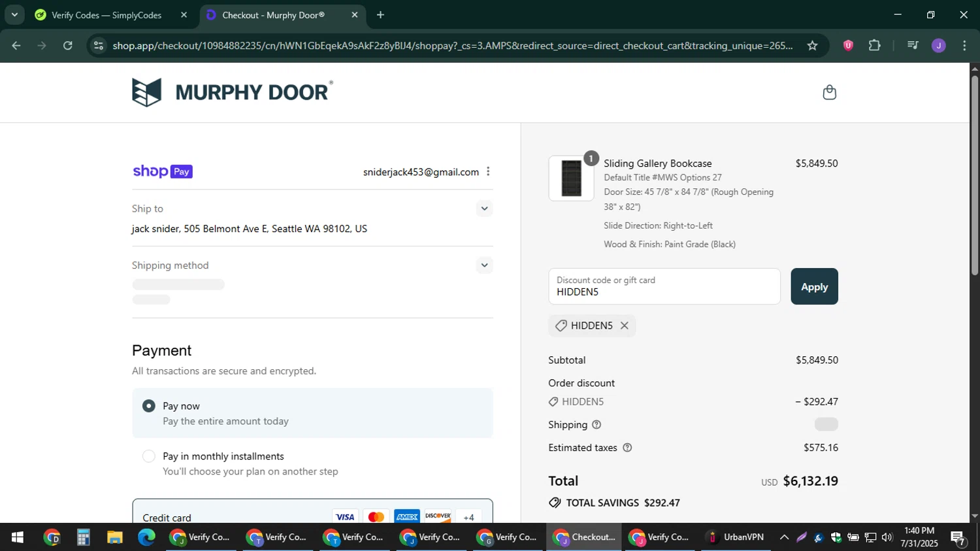Click the Visa card icon

[x=345, y=517]
